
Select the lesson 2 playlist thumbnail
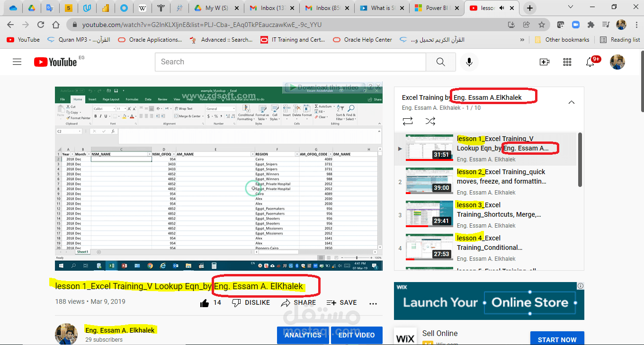tap(429, 181)
